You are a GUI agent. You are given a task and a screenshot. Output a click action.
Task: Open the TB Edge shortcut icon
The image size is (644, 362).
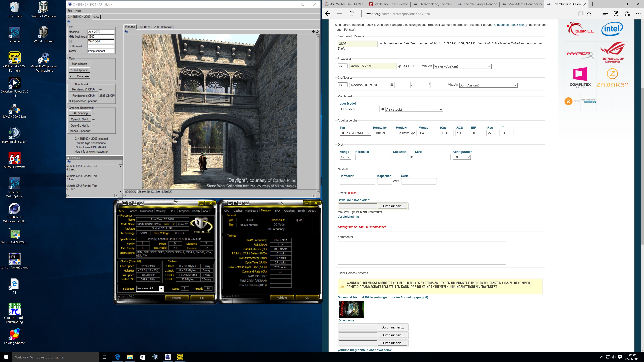[x=14, y=286]
